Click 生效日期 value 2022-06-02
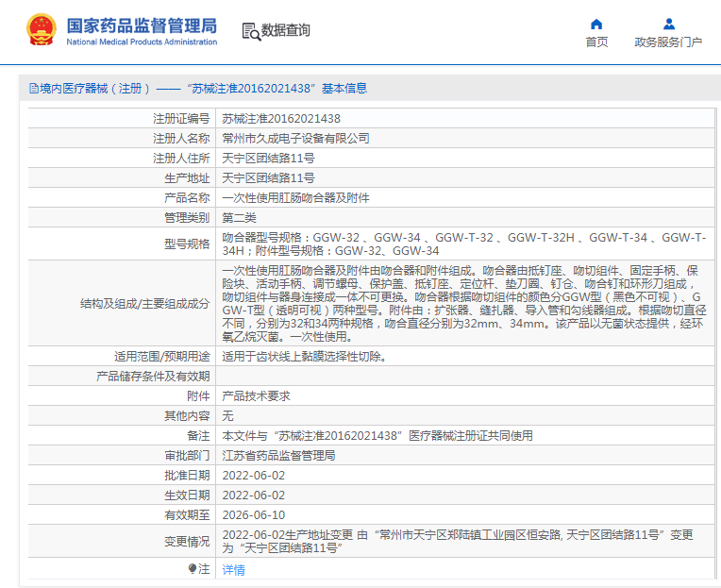The height and width of the screenshot is (588, 721). [254, 495]
